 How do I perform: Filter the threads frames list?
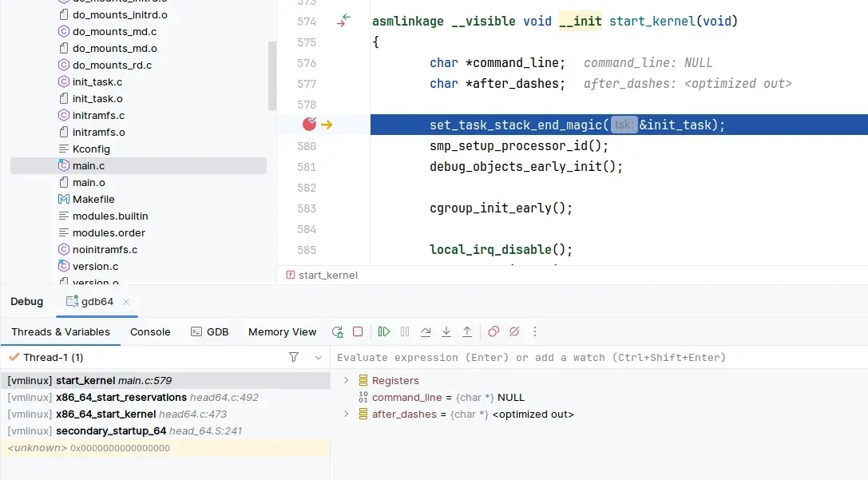(x=294, y=357)
